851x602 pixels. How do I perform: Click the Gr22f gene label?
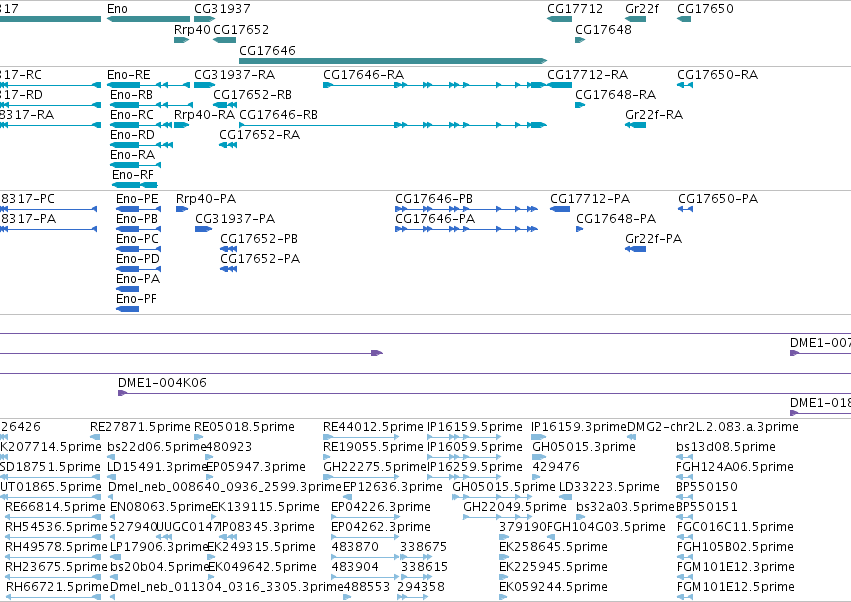pyautogui.click(x=642, y=9)
